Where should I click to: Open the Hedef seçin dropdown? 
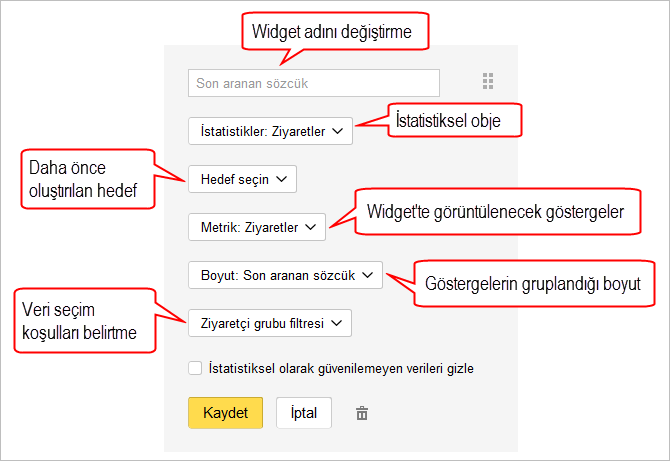click(242, 179)
